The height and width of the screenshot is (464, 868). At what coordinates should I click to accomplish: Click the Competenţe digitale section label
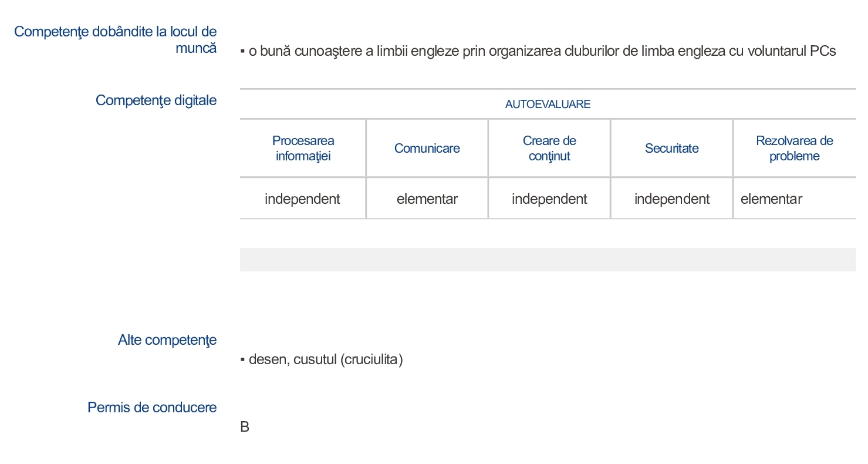point(156,100)
